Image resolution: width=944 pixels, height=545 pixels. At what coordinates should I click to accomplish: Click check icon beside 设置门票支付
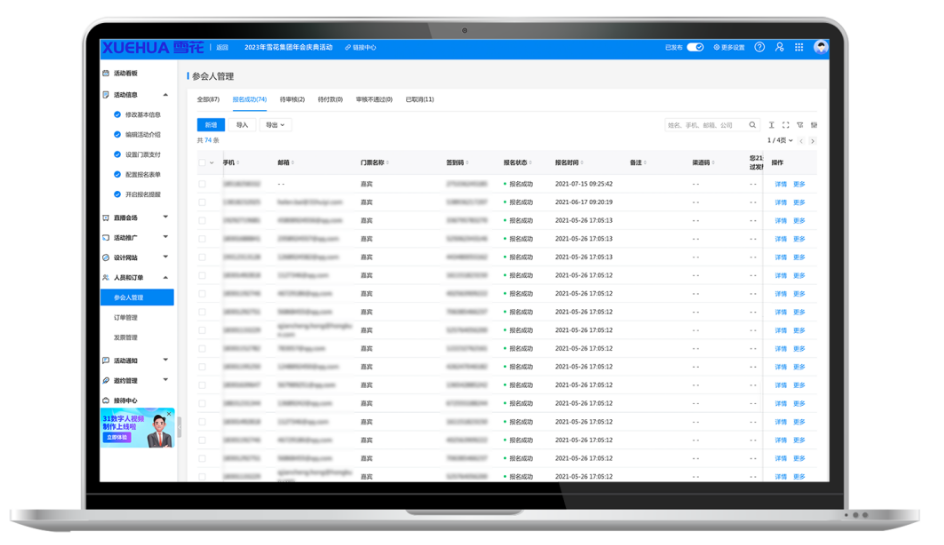(117, 155)
